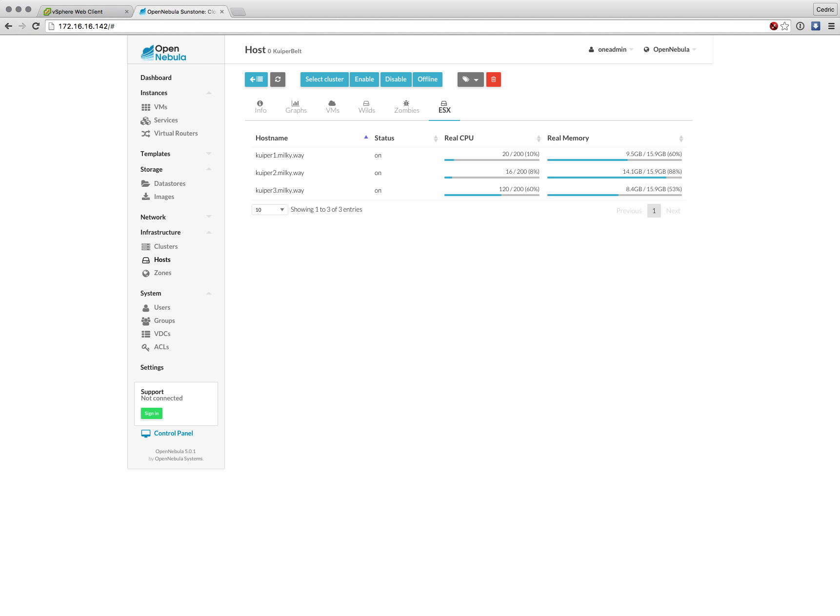Click the red trash delete button
Image resolution: width=840 pixels, height=616 pixels.
(x=493, y=79)
